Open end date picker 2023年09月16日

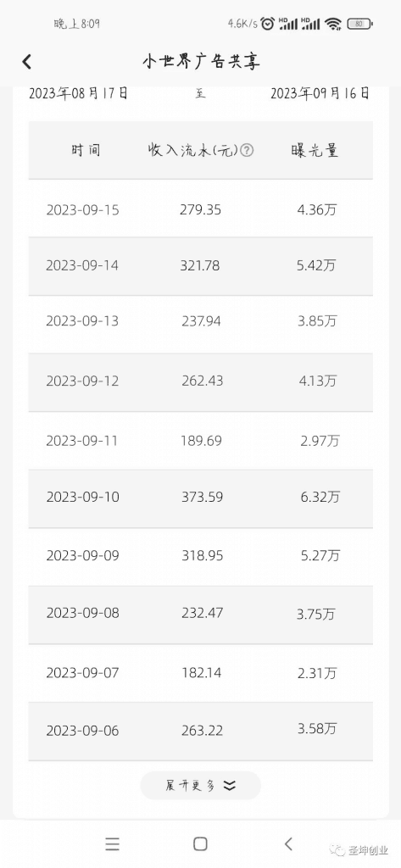coord(320,93)
